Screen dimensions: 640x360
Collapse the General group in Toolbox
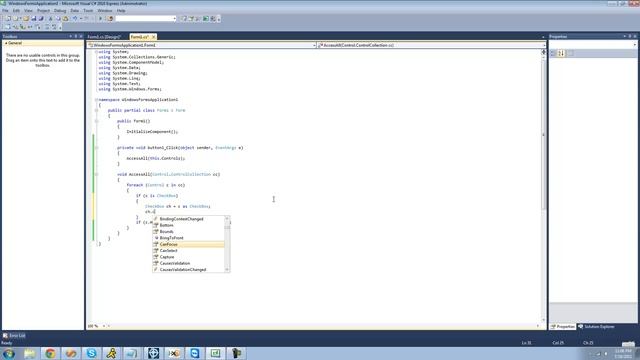click(6, 43)
